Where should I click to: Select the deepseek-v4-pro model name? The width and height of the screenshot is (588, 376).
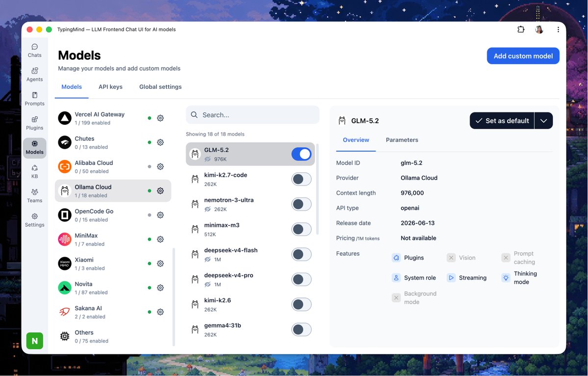pyautogui.click(x=229, y=275)
